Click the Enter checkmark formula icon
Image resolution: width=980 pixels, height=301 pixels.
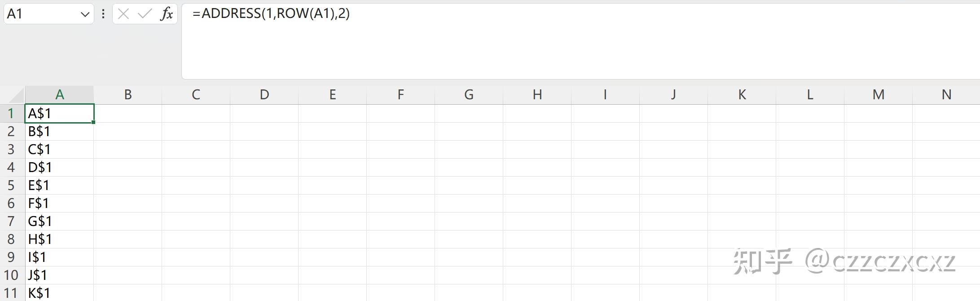[x=145, y=14]
